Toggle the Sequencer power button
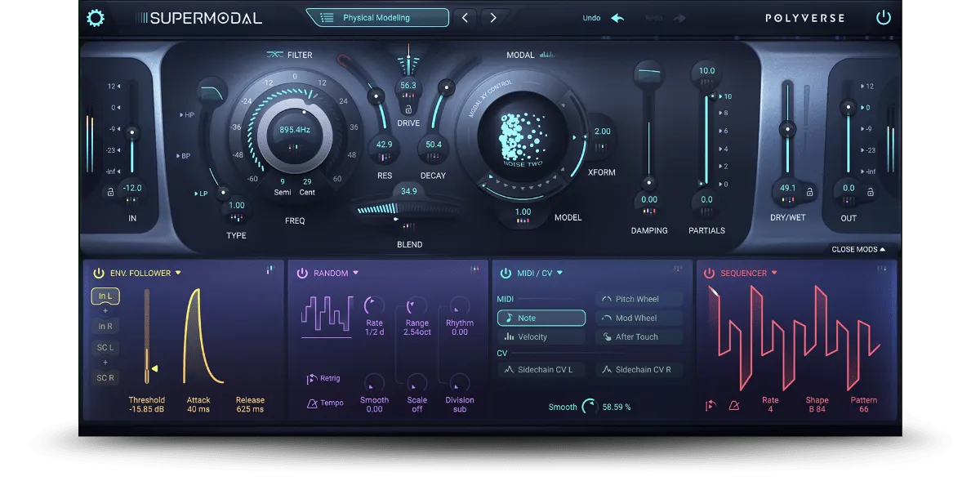 (709, 273)
